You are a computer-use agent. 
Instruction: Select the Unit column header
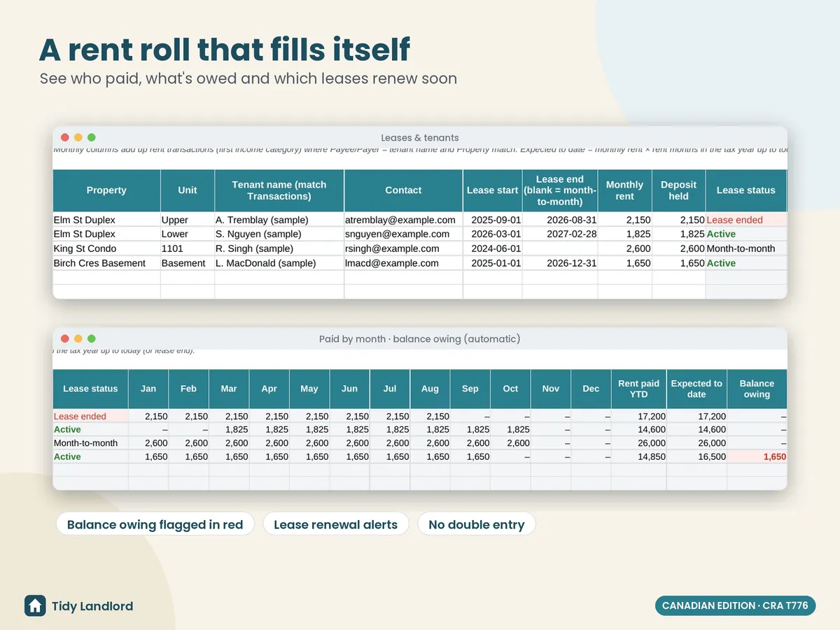coord(188,190)
